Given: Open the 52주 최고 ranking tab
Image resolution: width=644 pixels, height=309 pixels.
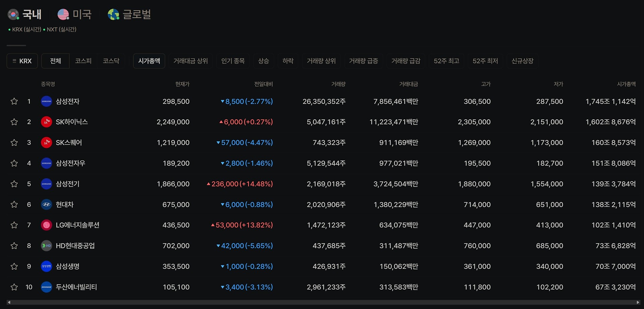Looking at the screenshot, I should click(x=446, y=61).
